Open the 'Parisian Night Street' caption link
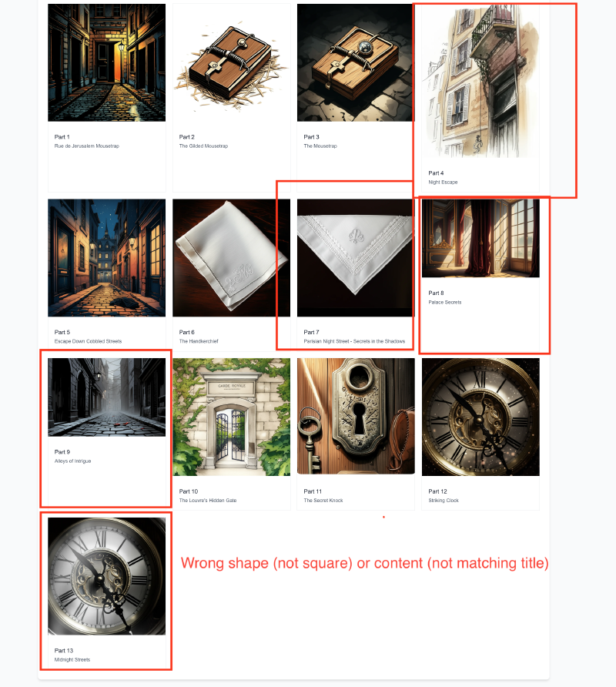616x687 pixels. tap(354, 341)
